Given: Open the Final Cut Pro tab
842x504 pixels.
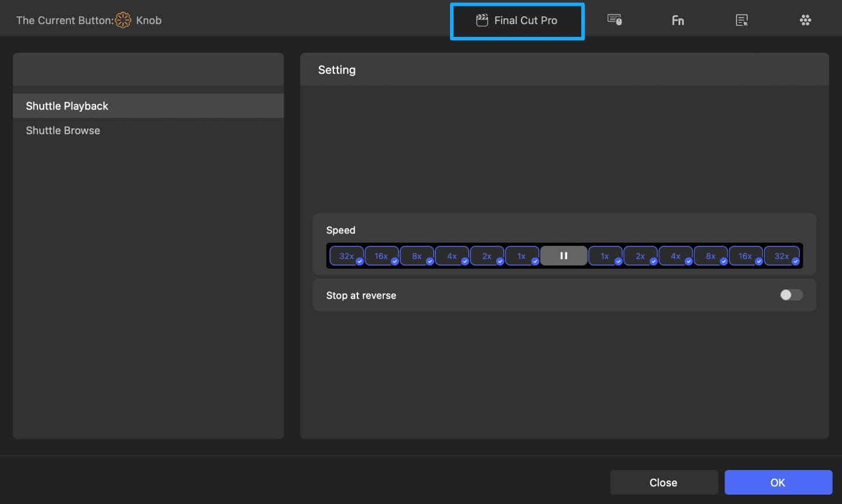Looking at the screenshot, I should (x=517, y=20).
